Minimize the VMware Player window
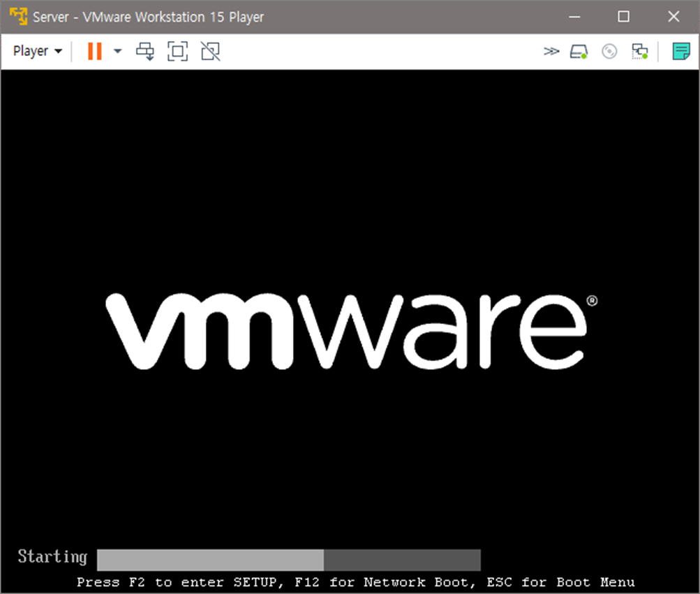This screenshot has width=700, height=594. click(x=574, y=15)
